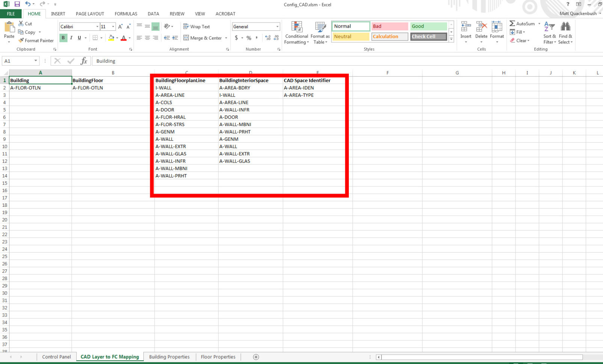Toggle italic formatting
Screen dimensions: 603x364
71,38
